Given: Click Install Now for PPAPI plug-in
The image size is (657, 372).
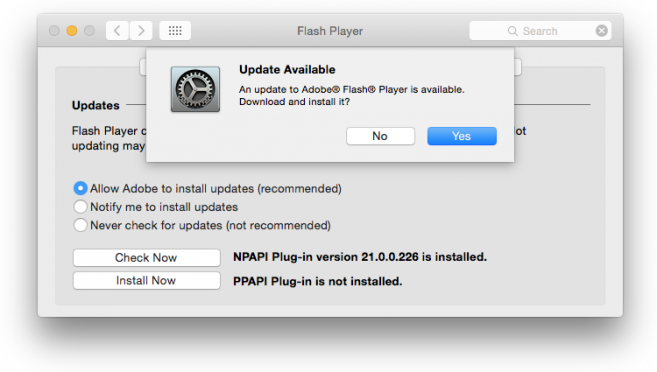Looking at the screenshot, I should coord(146,281).
